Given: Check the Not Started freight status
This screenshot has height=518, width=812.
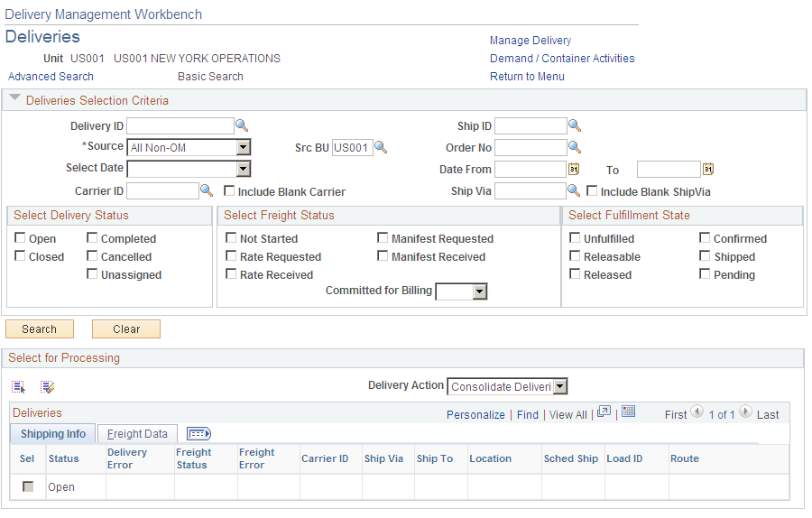Looking at the screenshot, I should 231,237.
